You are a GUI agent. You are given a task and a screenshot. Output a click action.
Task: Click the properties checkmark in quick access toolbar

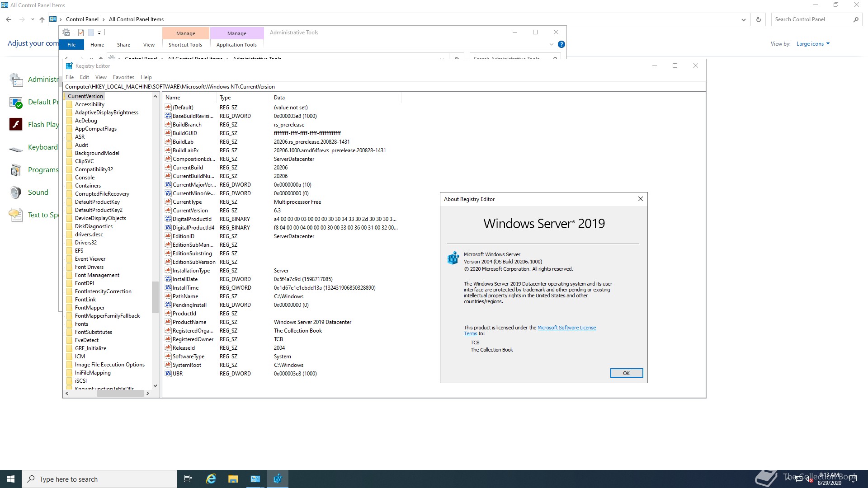click(x=81, y=33)
